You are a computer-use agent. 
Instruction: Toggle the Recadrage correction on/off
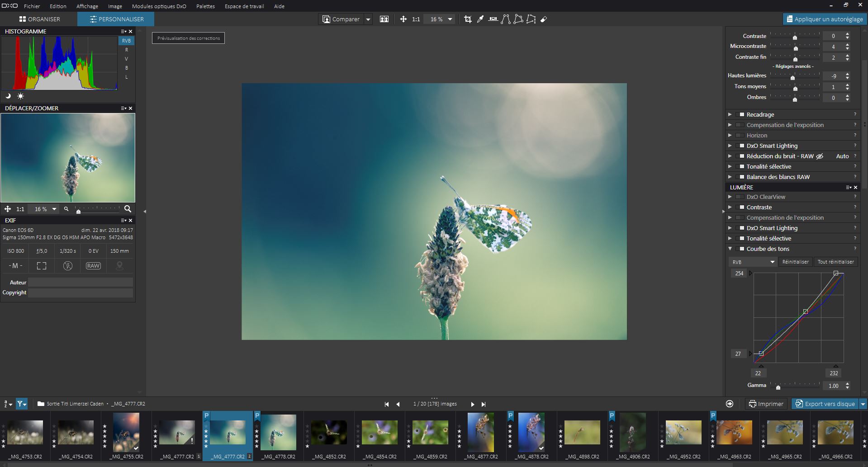coord(740,114)
